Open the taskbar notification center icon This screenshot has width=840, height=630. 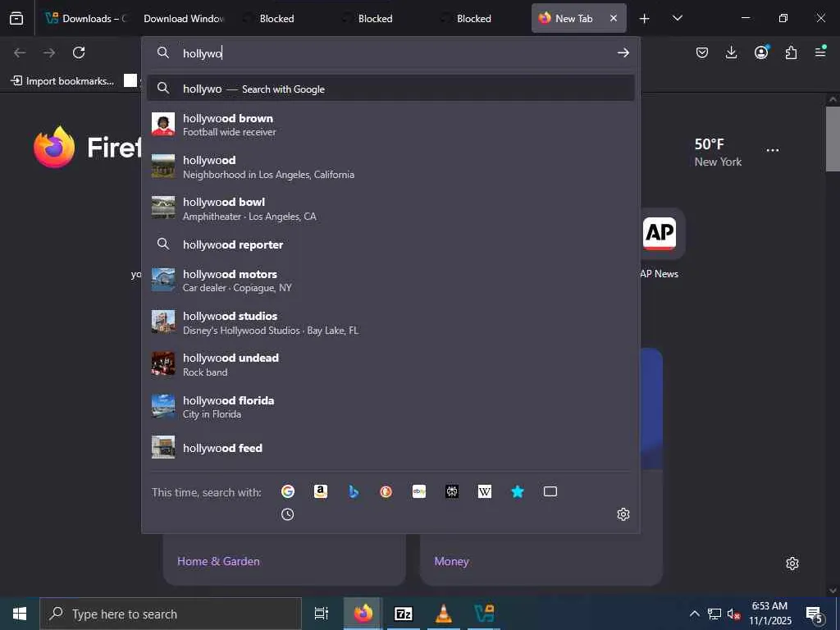pyautogui.click(x=814, y=614)
